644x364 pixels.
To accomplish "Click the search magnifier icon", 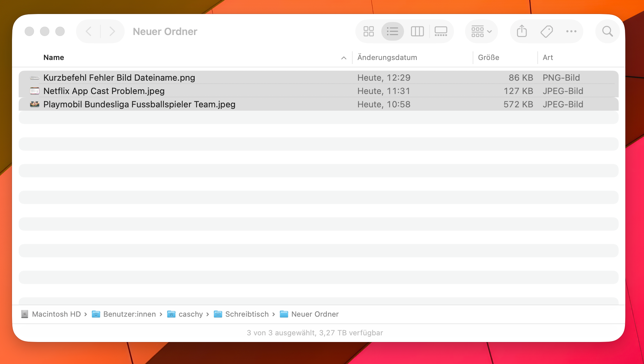I will pyautogui.click(x=607, y=31).
